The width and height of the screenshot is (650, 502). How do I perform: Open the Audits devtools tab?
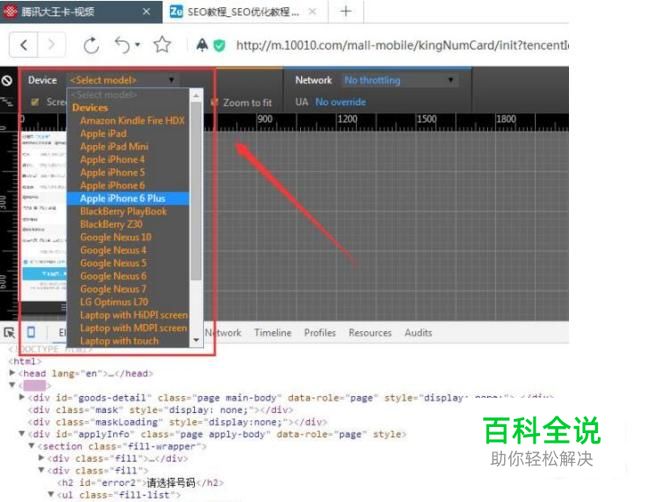click(x=418, y=332)
